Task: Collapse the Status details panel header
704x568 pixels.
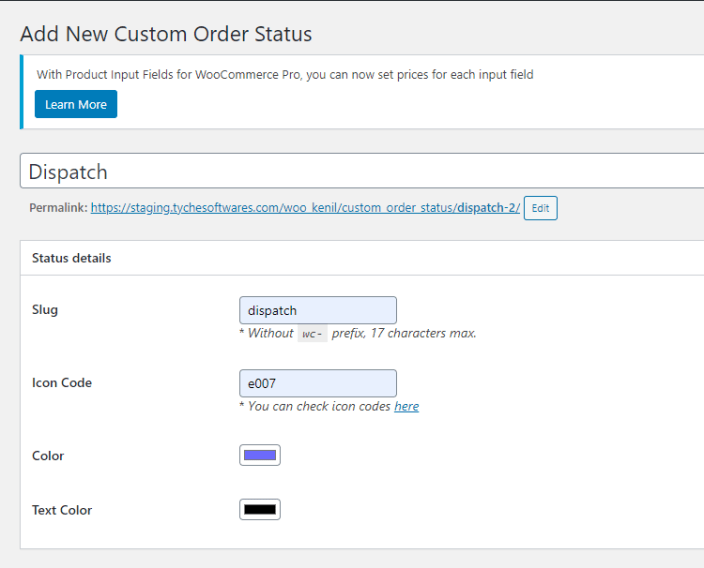Action: point(362,258)
